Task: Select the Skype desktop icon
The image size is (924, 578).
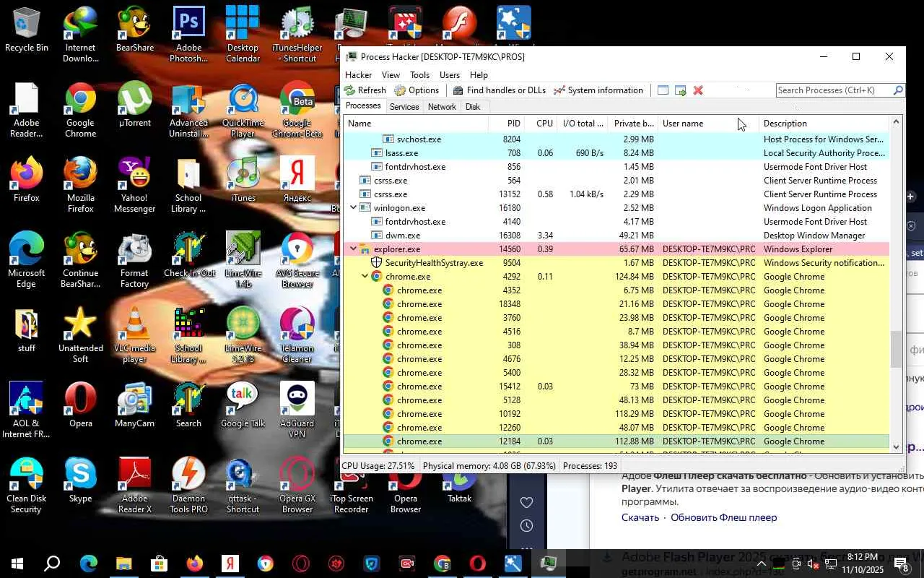Action: point(81,481)
